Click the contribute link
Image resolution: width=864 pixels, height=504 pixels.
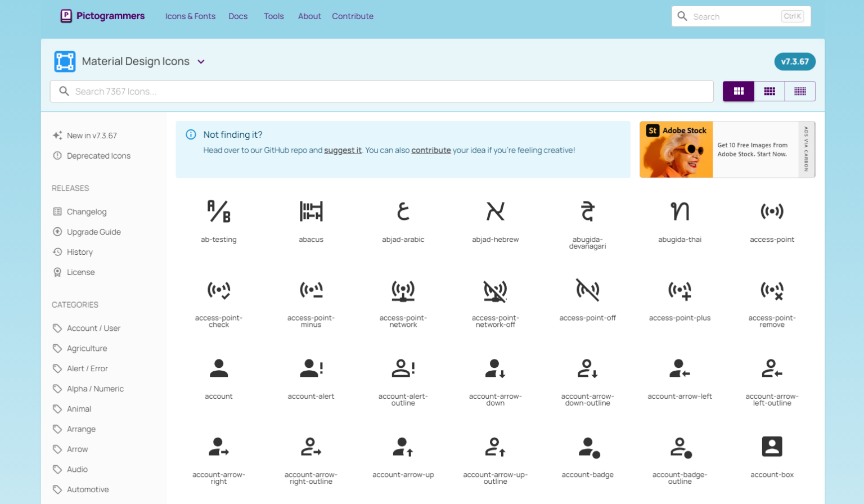point(431,150)
